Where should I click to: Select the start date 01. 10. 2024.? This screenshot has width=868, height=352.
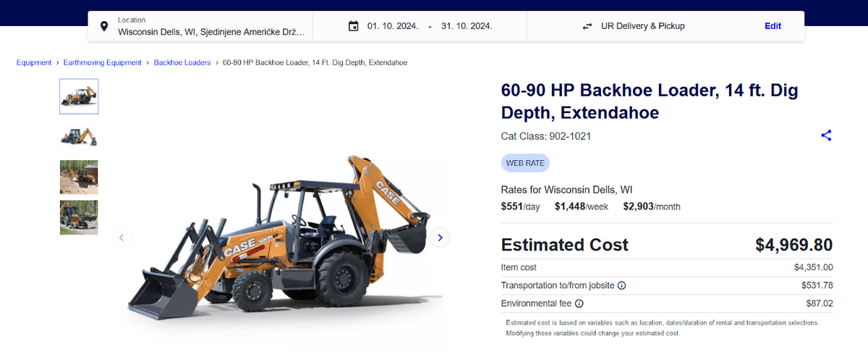pyautogui.click(x=393, y=26)
